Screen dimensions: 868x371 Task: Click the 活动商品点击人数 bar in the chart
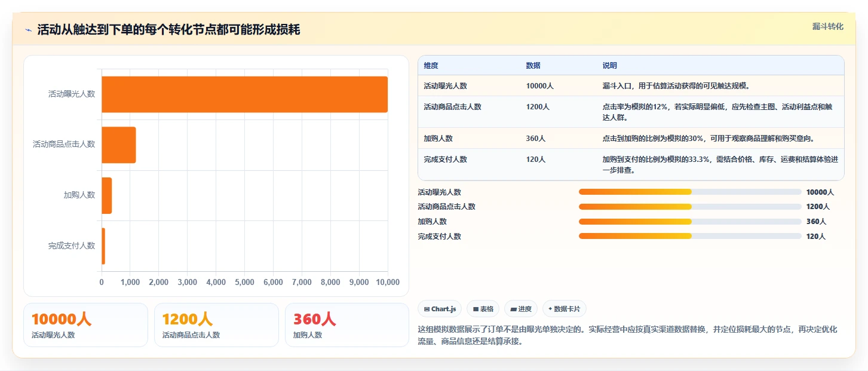tap(119, 145)
